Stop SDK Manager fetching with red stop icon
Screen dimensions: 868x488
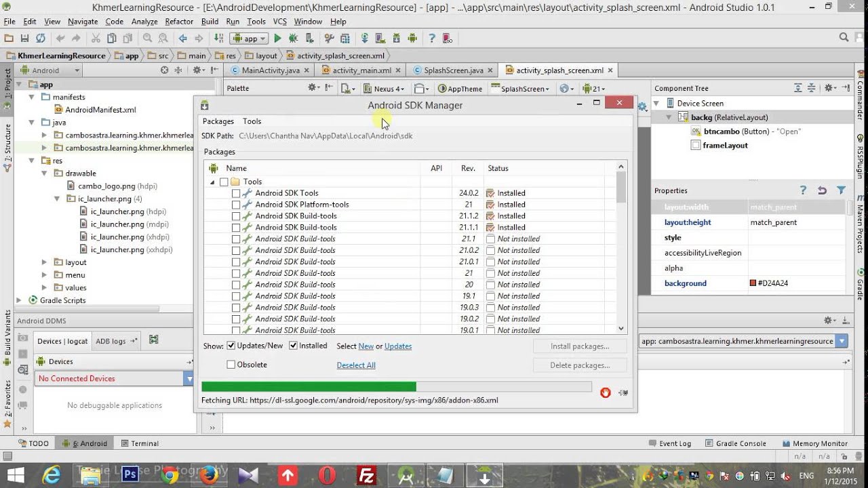coord(606,392)
